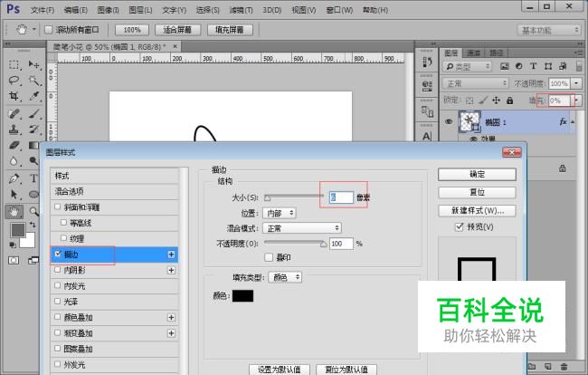Image resolution: width=588 pixels, height=375 pixels.
Task: Open the 滤镜(T) menu
Action: click(x=241, y=10)
